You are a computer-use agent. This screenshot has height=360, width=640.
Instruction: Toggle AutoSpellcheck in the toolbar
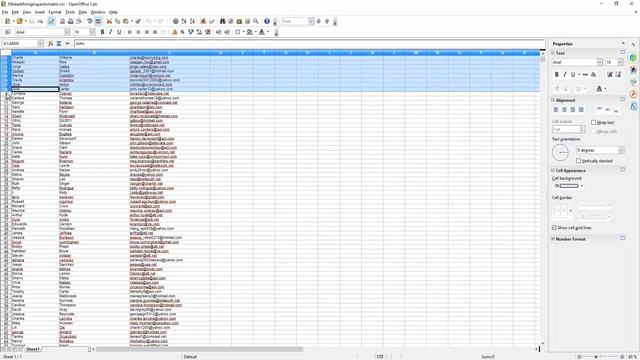point(98,21)
